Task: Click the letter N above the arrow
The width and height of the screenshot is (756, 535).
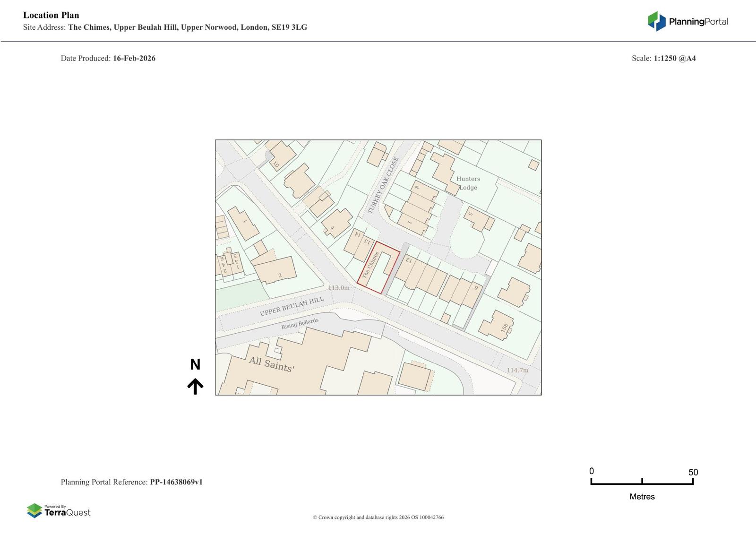Action: point(195,364)
